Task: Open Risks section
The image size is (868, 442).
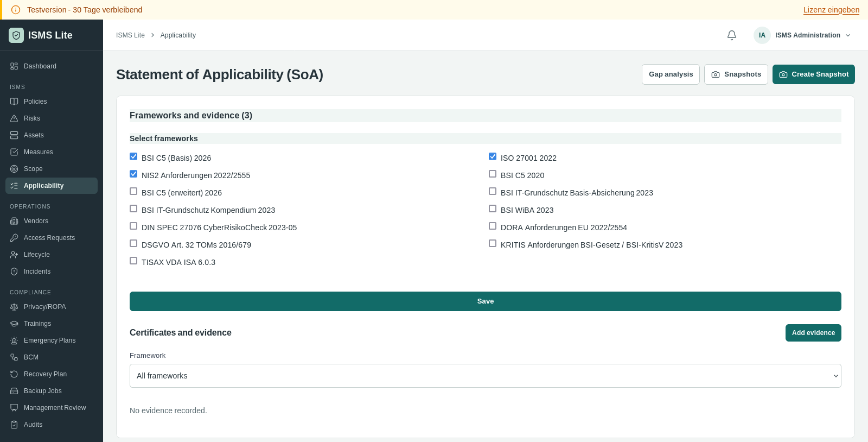Action: (52, 118)
